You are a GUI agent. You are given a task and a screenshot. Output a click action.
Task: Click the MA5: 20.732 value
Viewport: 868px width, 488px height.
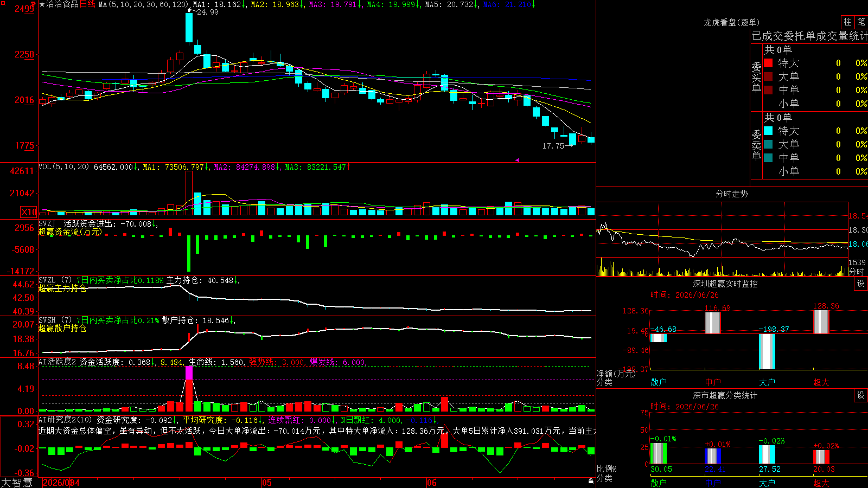coord(450,4)
